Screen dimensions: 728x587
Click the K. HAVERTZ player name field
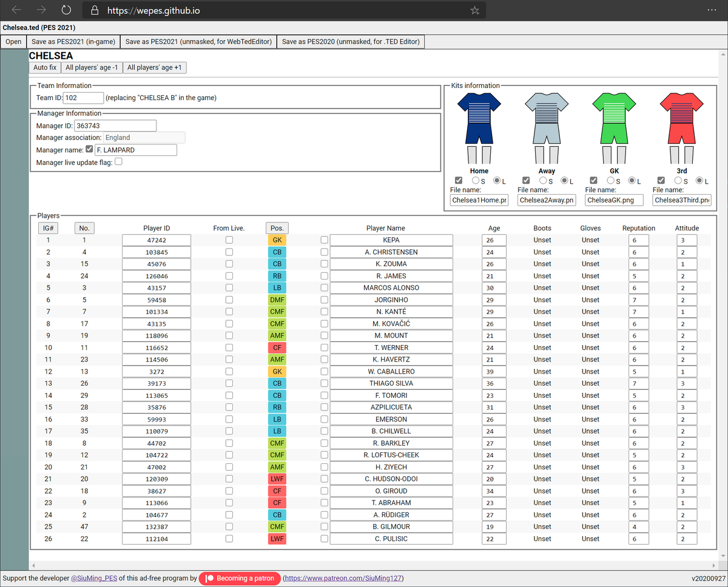click(391, 360)
